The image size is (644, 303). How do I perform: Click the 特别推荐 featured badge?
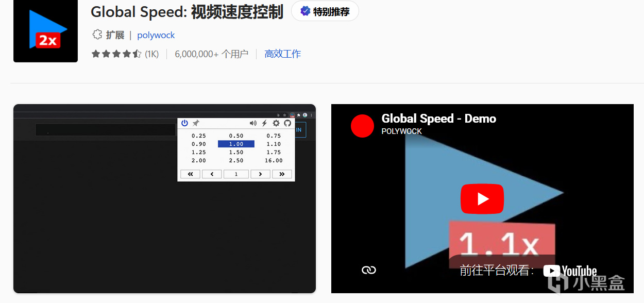pyautogui.click(x=325, y=11)
